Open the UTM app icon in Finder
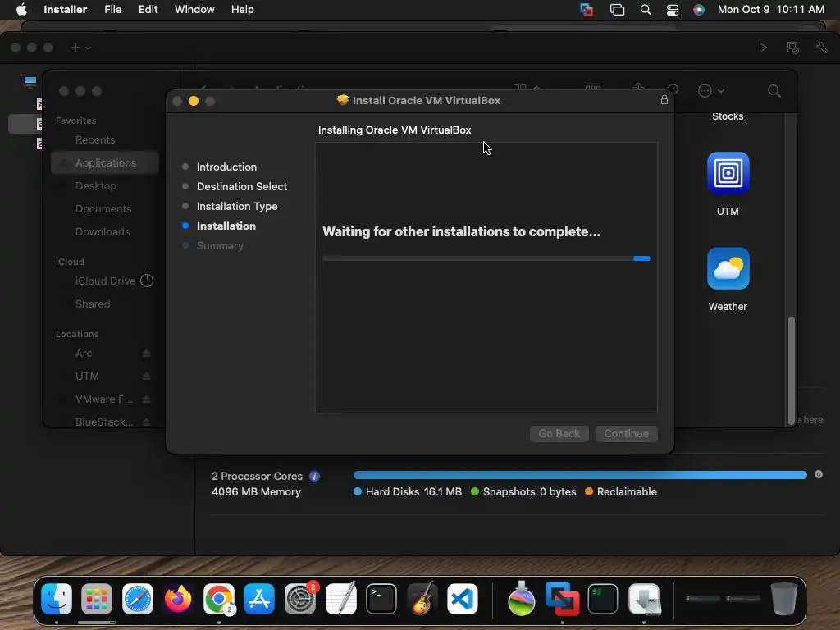Viewport: 840px width, 630px height. point(728,173)
